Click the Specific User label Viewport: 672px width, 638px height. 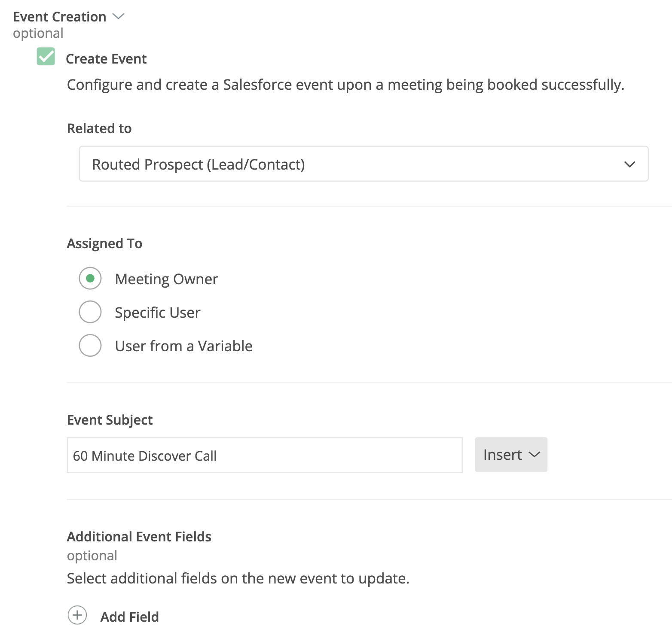pyautogui.click(x=157, y=313)
